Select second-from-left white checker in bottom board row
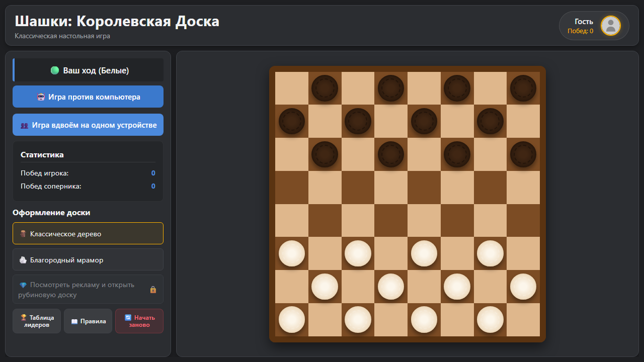Image resolution: width=644 pixels, height=362 pixels. point(358,320)
